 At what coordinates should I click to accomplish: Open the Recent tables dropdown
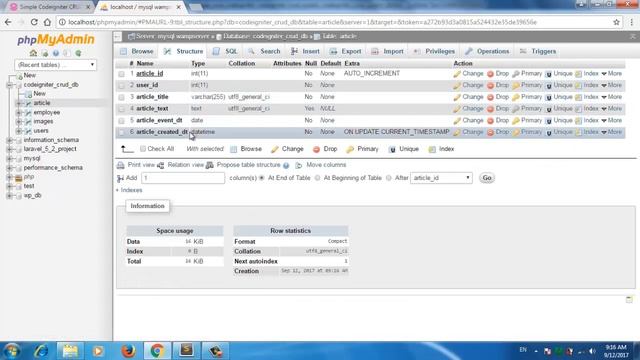click(56, 65)
